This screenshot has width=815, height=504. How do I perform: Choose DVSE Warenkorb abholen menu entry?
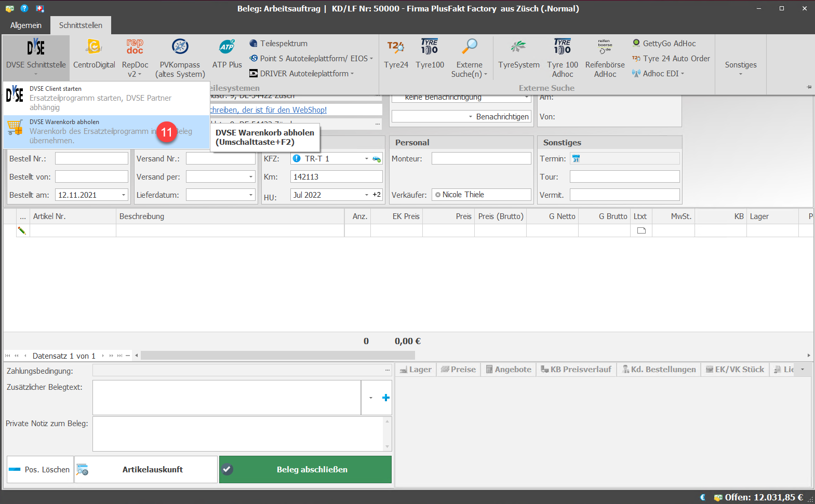click(x=106, y=131)
